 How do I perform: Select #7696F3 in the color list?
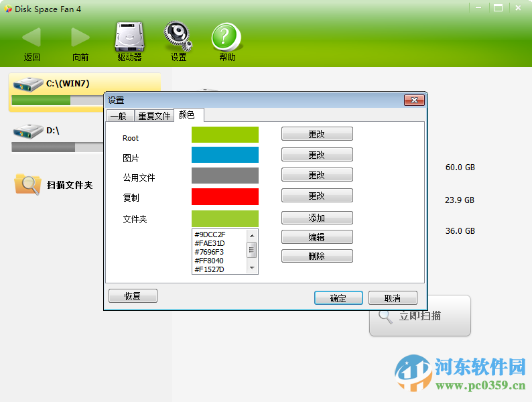(x=209, y=252)
